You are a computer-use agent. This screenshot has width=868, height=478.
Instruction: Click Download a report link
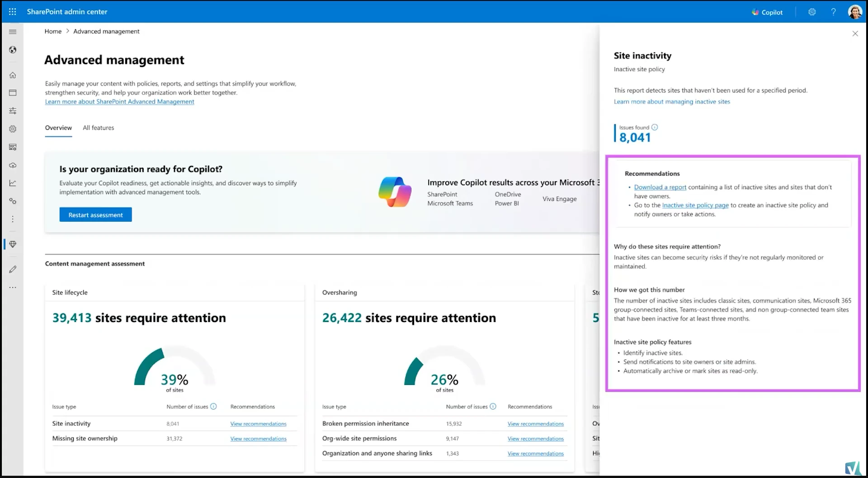point(660,187)
